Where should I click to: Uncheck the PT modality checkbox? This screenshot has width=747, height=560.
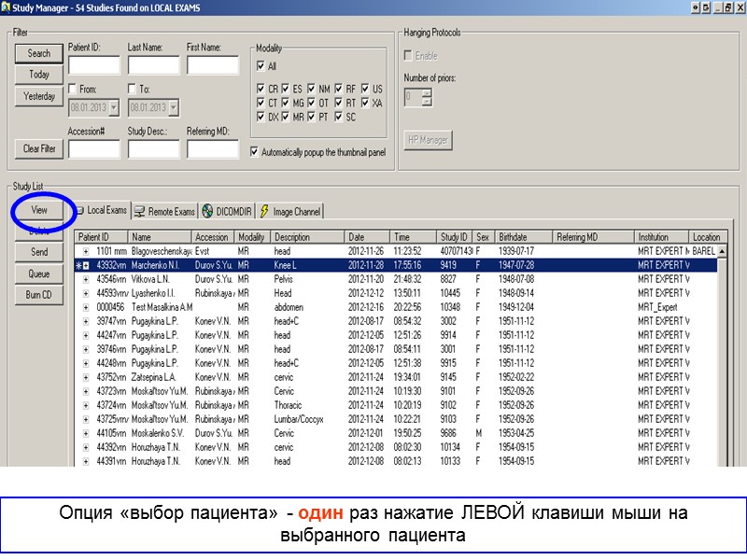coord(311,117)
